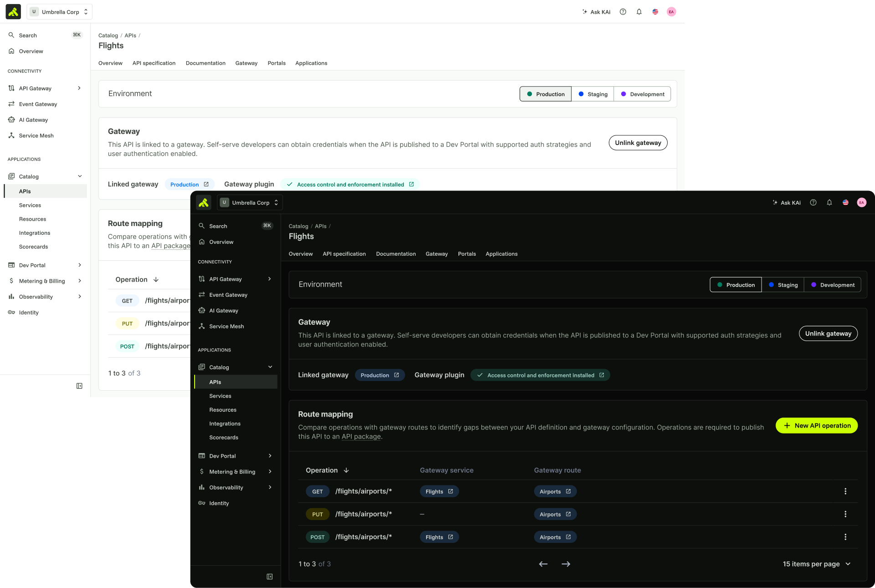The image size is (875, 588).
Task: Select Production environment in dark window
Action: [x=736, y=285]
